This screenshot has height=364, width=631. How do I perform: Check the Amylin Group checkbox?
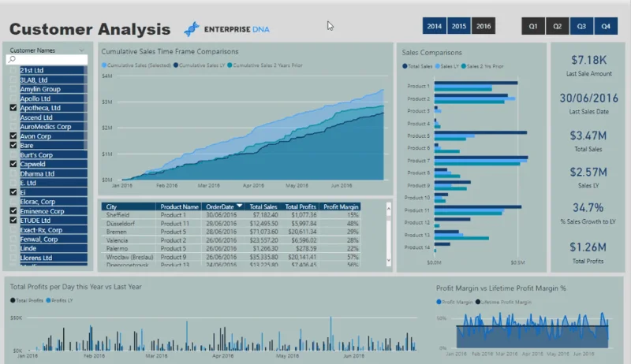tap(13, 89)
